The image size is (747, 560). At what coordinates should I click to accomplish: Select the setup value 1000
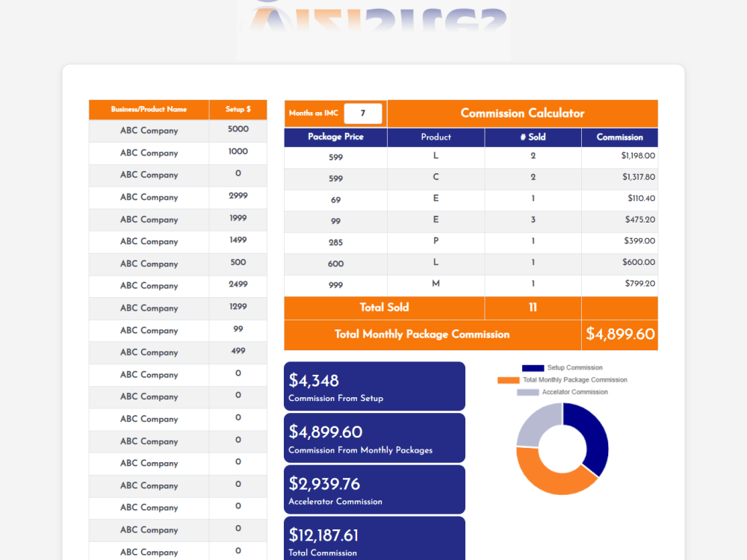(x=238, y=152)
